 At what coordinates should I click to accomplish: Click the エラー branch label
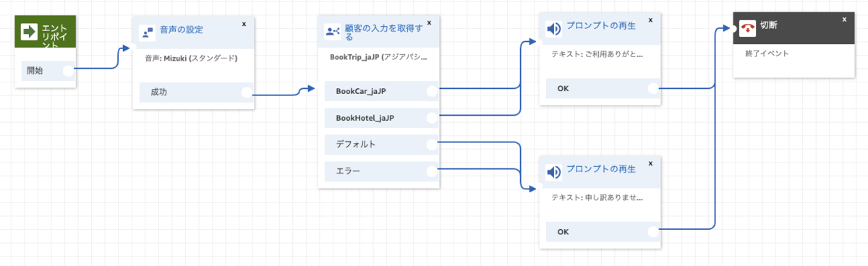pos(347,171)
